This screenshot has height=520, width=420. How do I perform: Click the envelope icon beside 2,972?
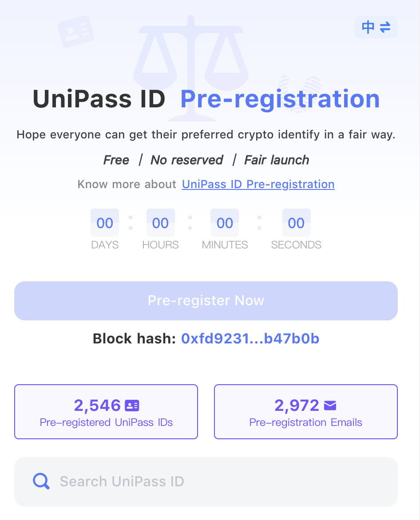[330, 405]
